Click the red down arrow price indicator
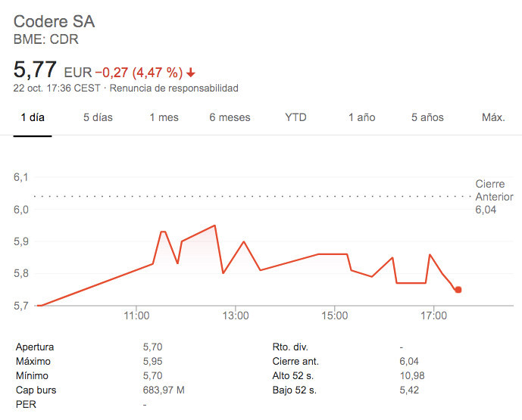This screenshot has width=522, height=420. (190, 73)
